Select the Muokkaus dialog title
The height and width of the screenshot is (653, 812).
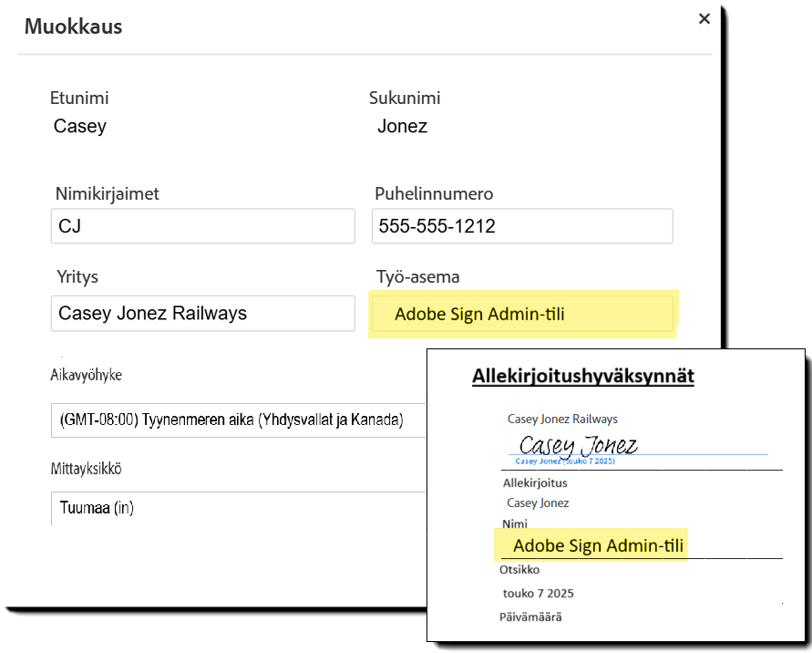74,26
